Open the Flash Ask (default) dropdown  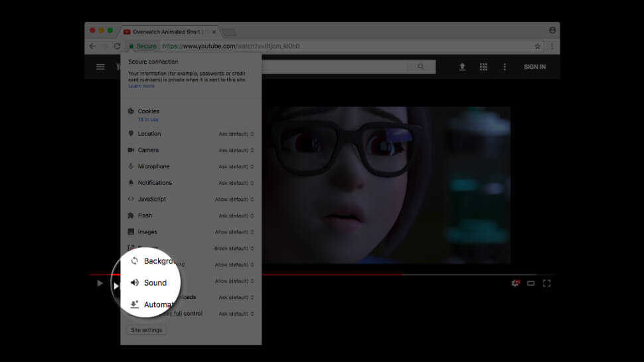(236, 215)
